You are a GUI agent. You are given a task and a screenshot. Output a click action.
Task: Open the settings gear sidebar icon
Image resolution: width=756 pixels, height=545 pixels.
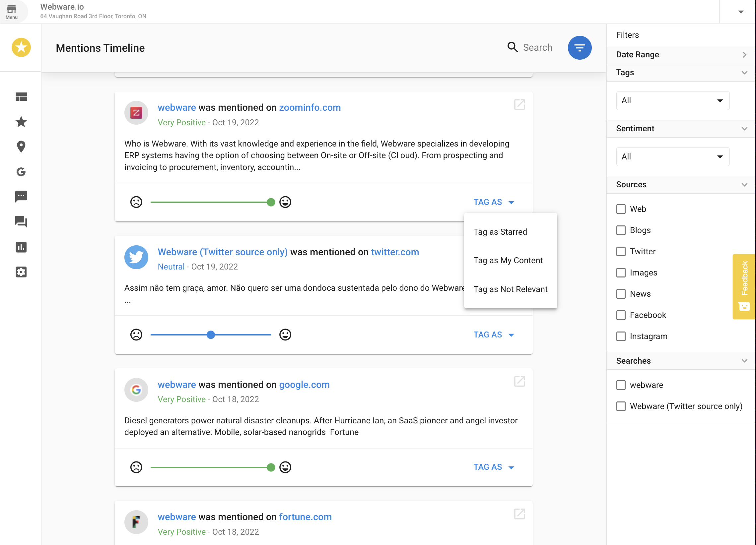pos(21,272)
